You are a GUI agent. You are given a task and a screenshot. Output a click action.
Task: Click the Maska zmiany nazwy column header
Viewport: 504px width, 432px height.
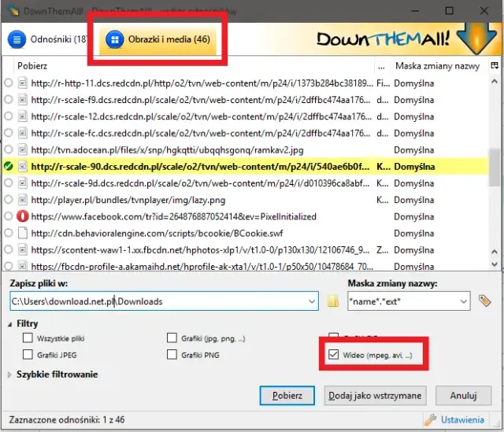pos(437,66)
